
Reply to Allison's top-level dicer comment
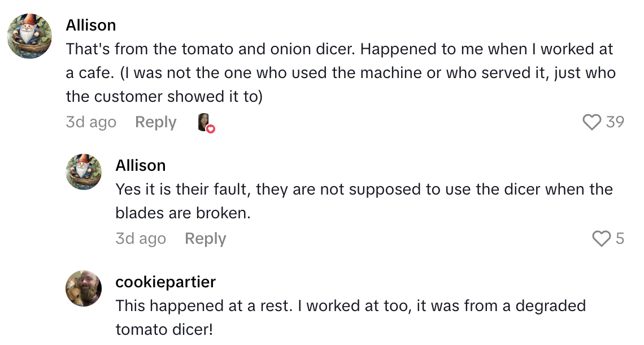(155, 122)
